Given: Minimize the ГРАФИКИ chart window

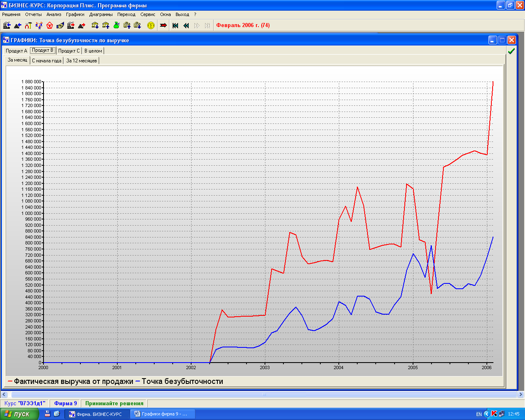Looking at the screenshot, I should (493, 40).
